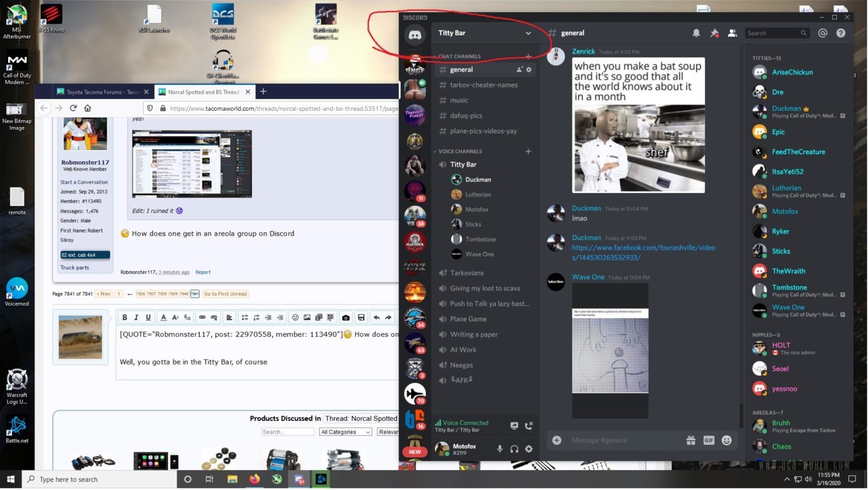Viewport: 868px width, 490px height.
Task: Toggle the member list in Discord header
Action: click(732, 33)
